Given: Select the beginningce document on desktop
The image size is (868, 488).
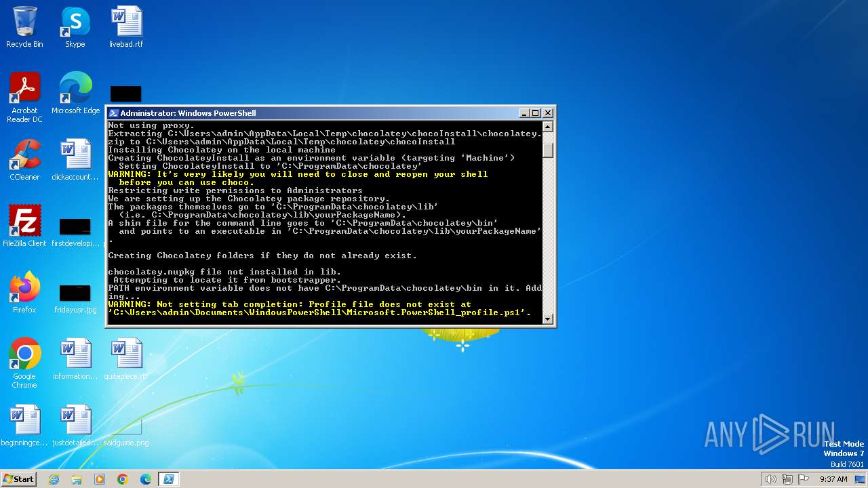Looking at the screenshot, I should (24, 426).
